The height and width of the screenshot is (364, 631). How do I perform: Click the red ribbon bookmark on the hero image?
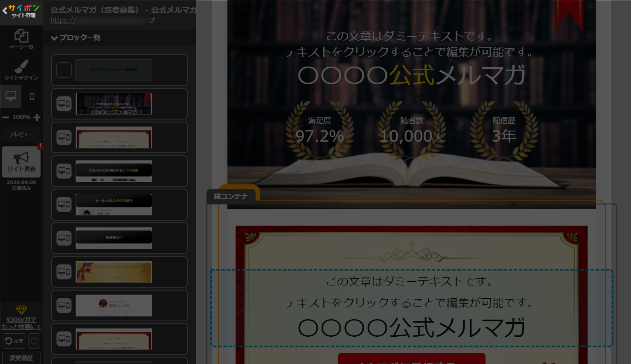[x=568, y=15]
